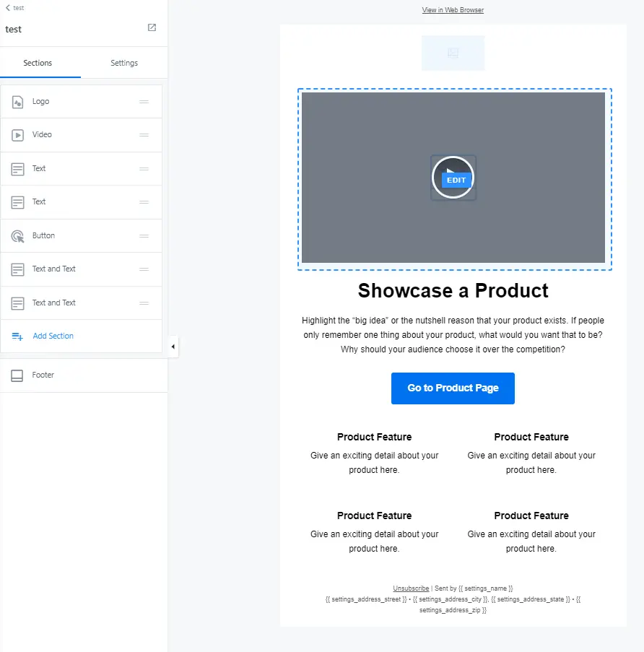The image size is (644, 652).
Task: Click drag handle on Video row
Action: click(144, 135)
